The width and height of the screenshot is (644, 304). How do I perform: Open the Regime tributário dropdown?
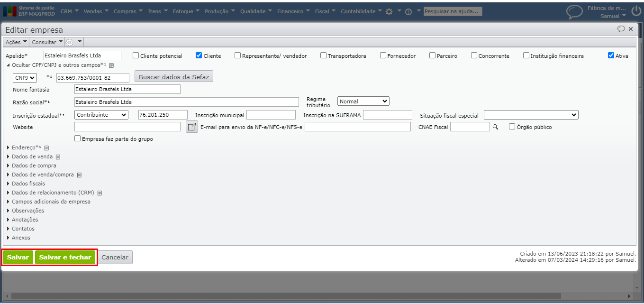click(363, 101)
